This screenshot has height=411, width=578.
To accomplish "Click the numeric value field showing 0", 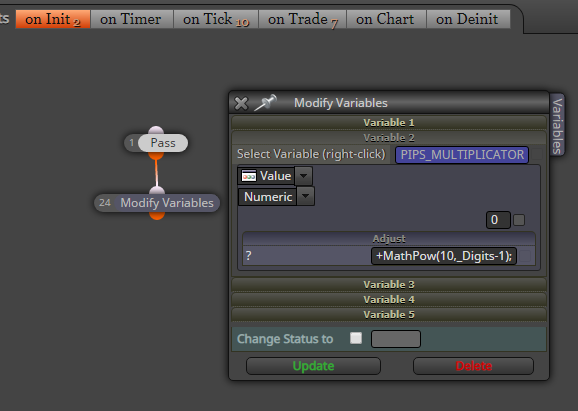I will [498, 220].
